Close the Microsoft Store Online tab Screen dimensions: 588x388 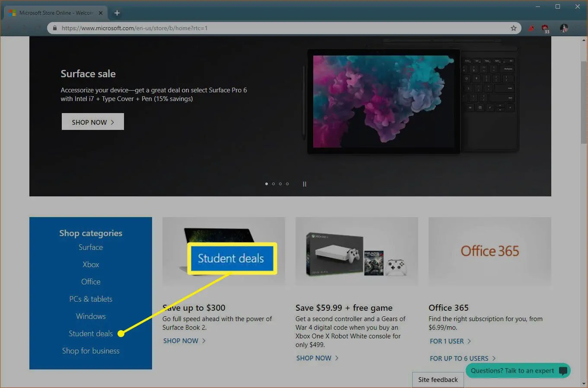tap(100, 13)
